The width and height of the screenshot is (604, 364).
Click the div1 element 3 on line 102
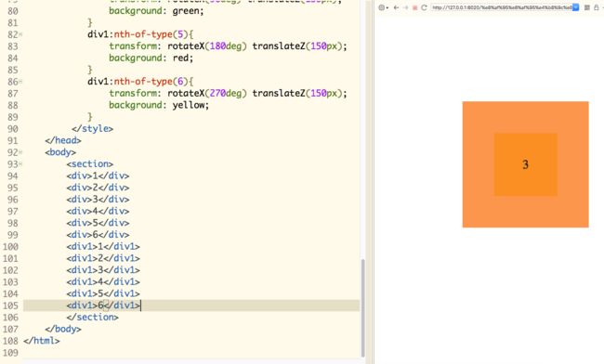(x=103, y=270)
